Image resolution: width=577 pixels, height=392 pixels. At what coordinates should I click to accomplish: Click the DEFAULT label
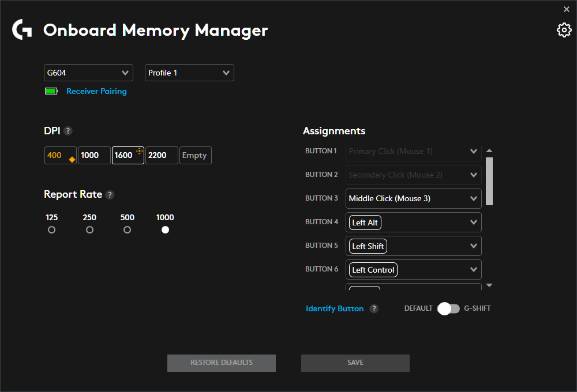(x=418, y=308)
